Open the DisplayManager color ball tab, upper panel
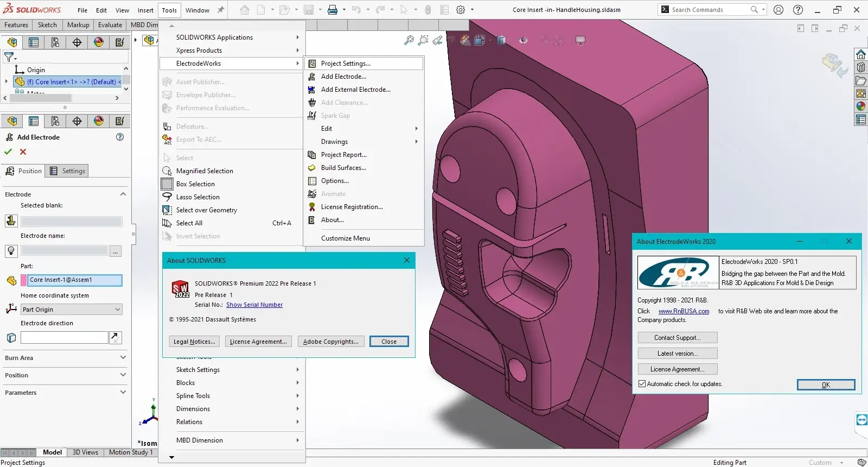The height and width of the screenshot is (467, 868). 99,42
